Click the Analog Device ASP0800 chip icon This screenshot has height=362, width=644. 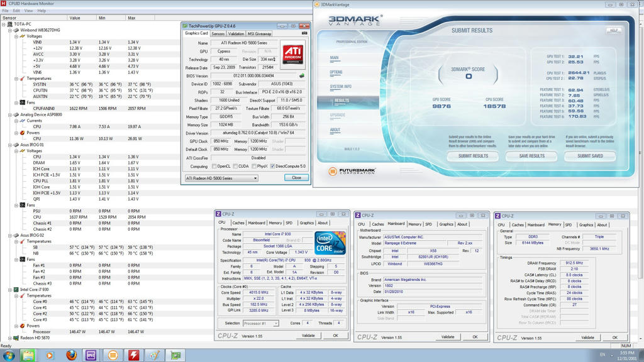tap(16, 114)
